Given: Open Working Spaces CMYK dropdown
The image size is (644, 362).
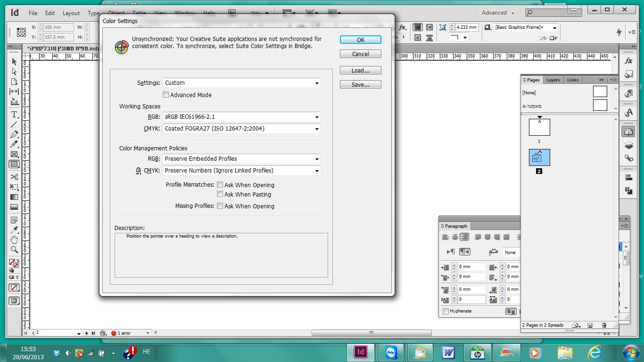Looking at the screenshot, I should click(x=242, y=129).
